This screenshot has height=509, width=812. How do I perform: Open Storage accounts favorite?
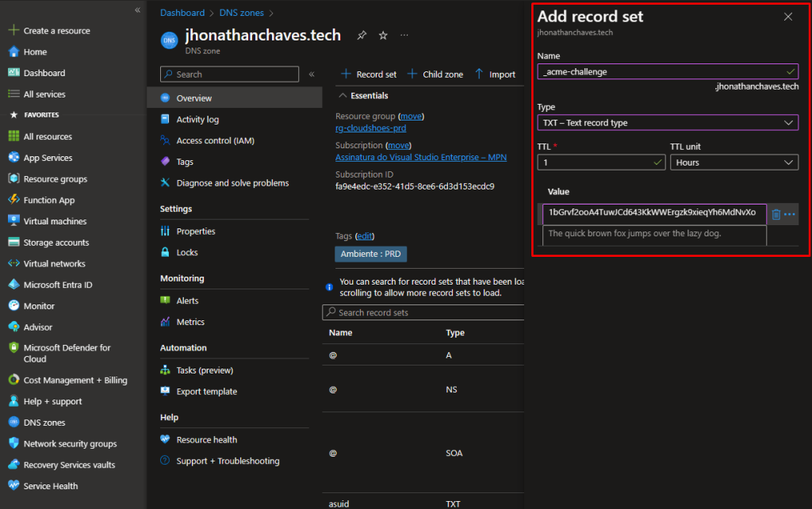point(56,243)
